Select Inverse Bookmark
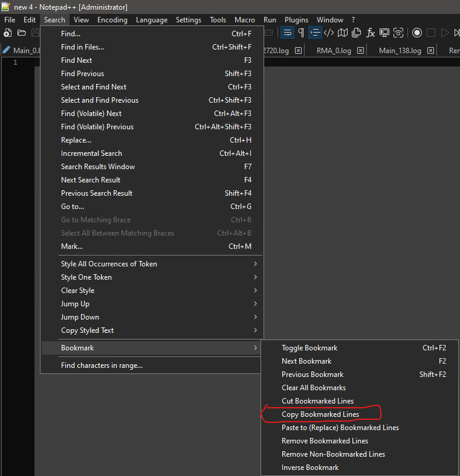Screen dimensions: 460x476 coord(360,468)
